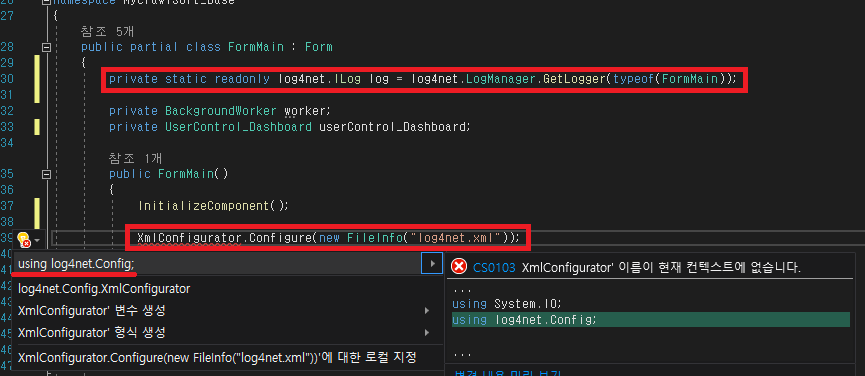This screenshot has width=865, height=376.
Task: Collapse the namespace block at line 26
Action: tap(46, 2)
